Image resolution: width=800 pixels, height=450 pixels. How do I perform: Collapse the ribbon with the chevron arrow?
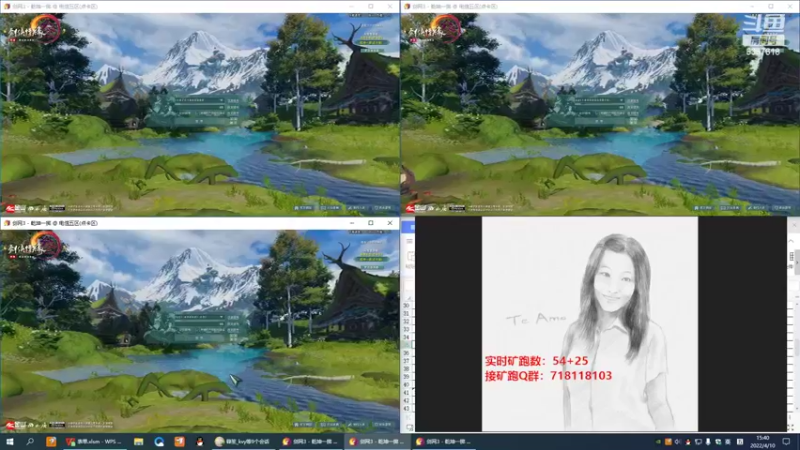(x=791, y=240)
